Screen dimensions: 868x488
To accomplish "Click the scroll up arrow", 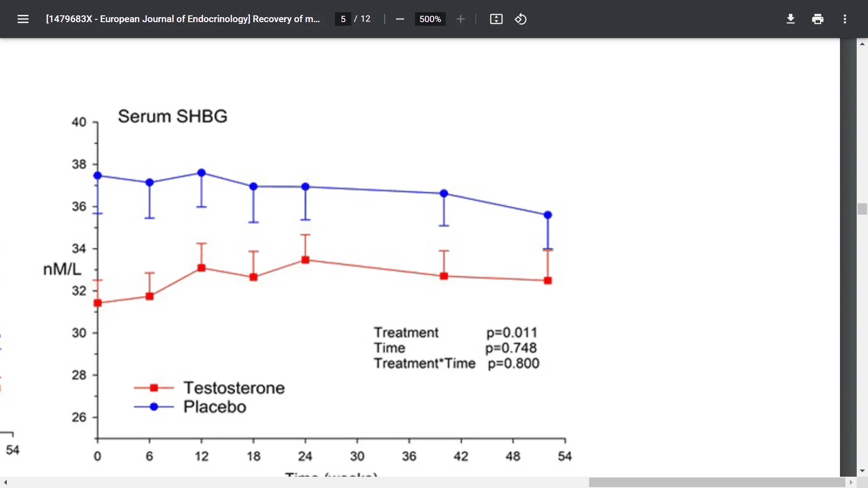I will coord(862,44).
